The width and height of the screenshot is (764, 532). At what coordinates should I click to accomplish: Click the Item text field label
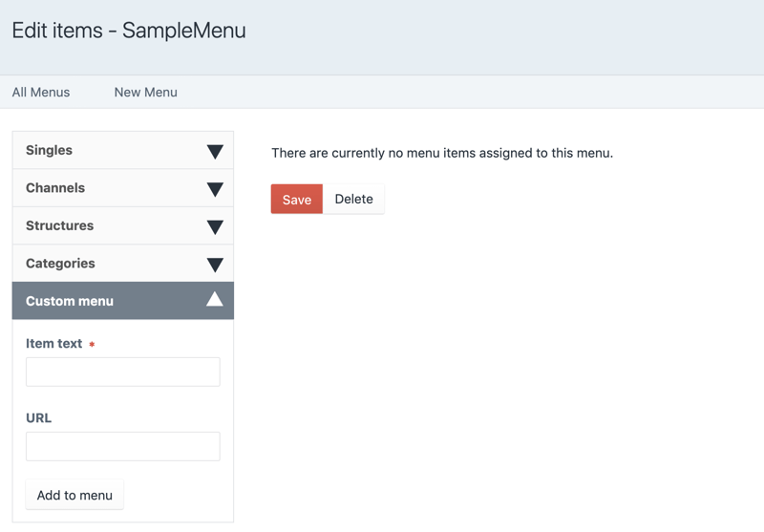click(54, 344)
